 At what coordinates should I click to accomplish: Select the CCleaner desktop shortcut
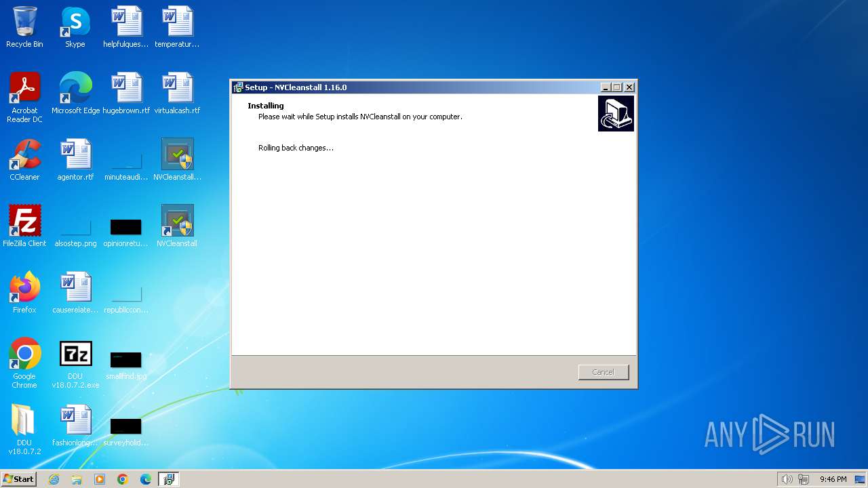[24, 160]
